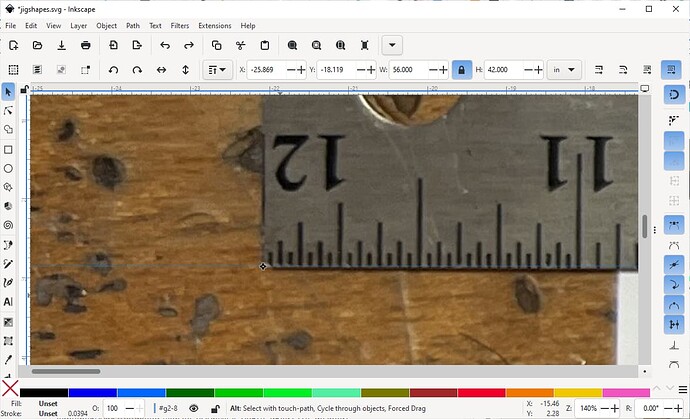
Task: Flip selection horizontally
Action: [161, 70]
